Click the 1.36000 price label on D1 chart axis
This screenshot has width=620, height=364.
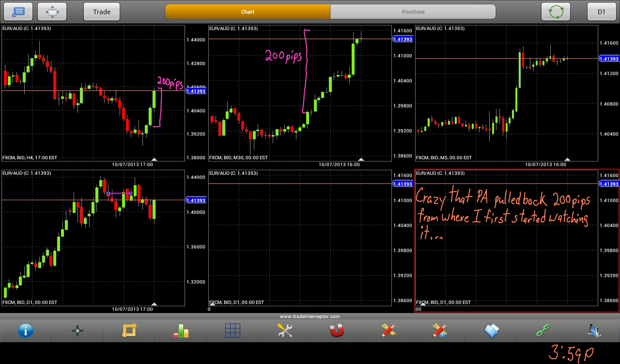click(x=196, y=247)
